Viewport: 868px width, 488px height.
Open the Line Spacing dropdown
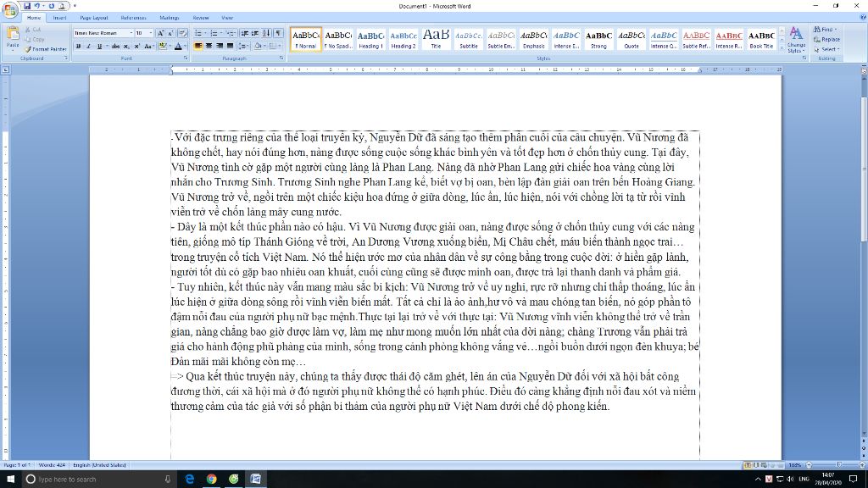[243, 46]
